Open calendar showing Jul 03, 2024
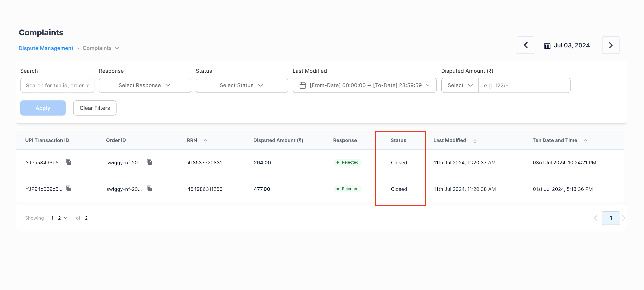 (566, 46)
